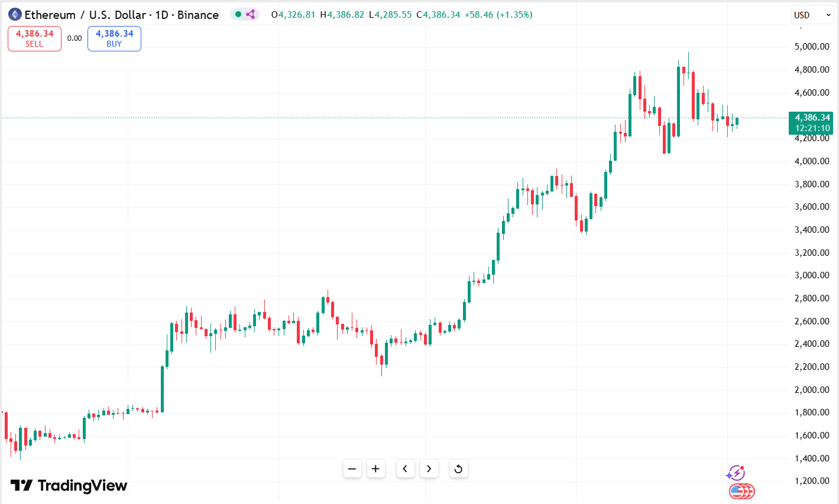Reset the chart view with the refresh icon
Screen dimensions: 839x504
tap(459, 468)
